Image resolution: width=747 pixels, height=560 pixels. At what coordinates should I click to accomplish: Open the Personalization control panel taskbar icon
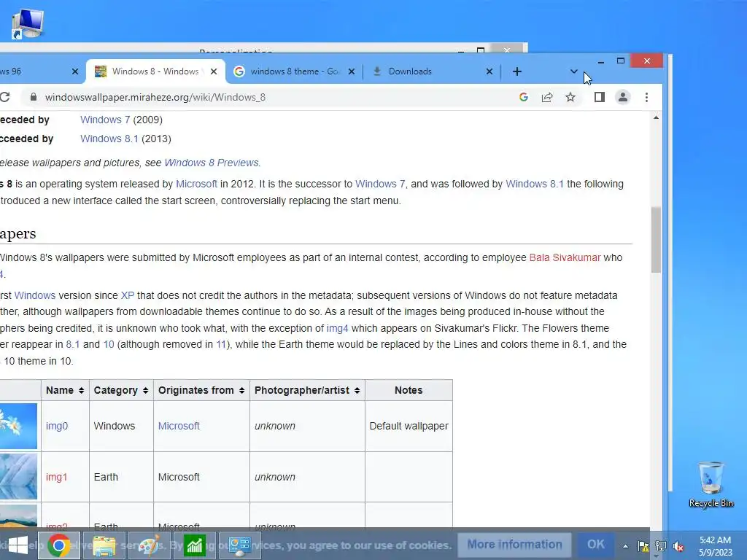point(239,545)
